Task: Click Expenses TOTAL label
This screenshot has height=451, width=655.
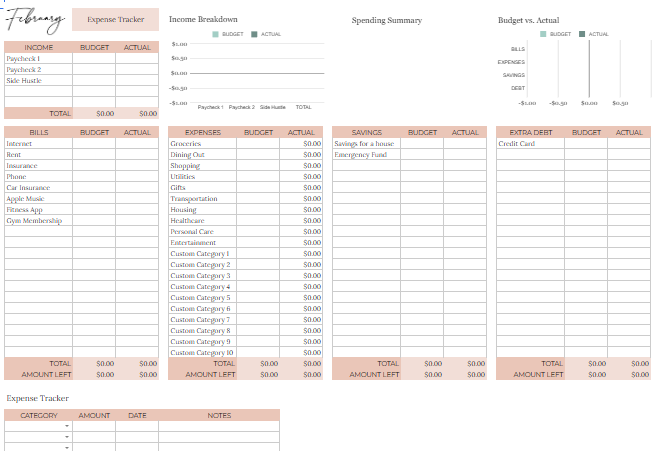Action: (224, 364)
